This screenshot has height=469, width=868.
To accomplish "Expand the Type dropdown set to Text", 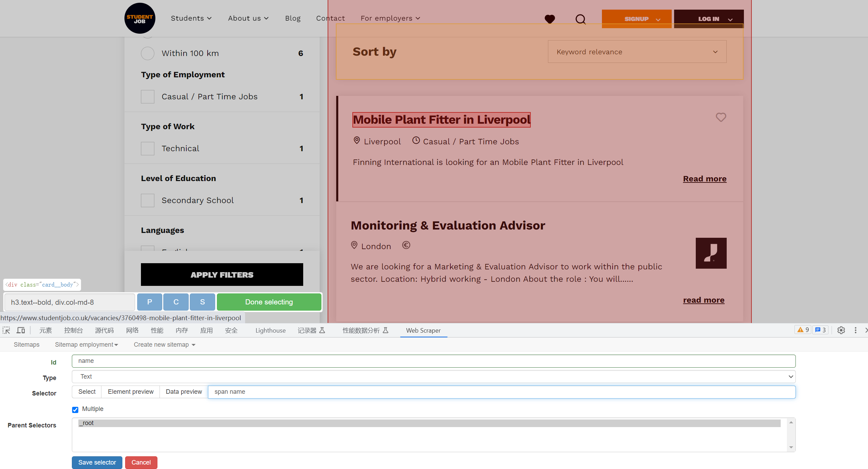I will pos(433,377).
